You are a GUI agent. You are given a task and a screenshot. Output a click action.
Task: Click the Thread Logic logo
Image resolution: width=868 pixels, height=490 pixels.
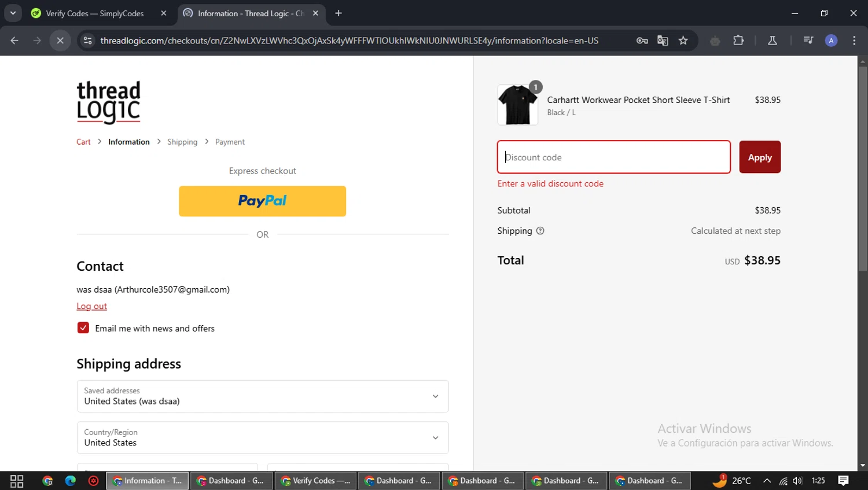[109, 102]
